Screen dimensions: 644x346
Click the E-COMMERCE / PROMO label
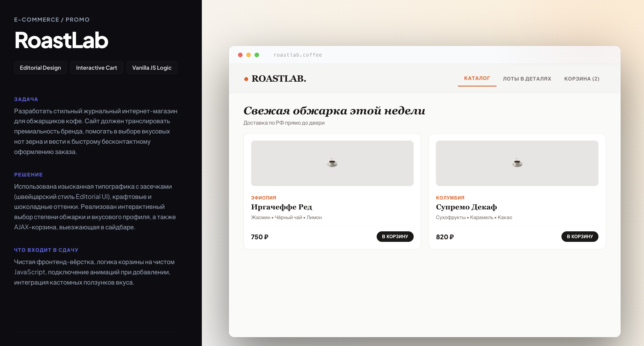click(52, 20)
